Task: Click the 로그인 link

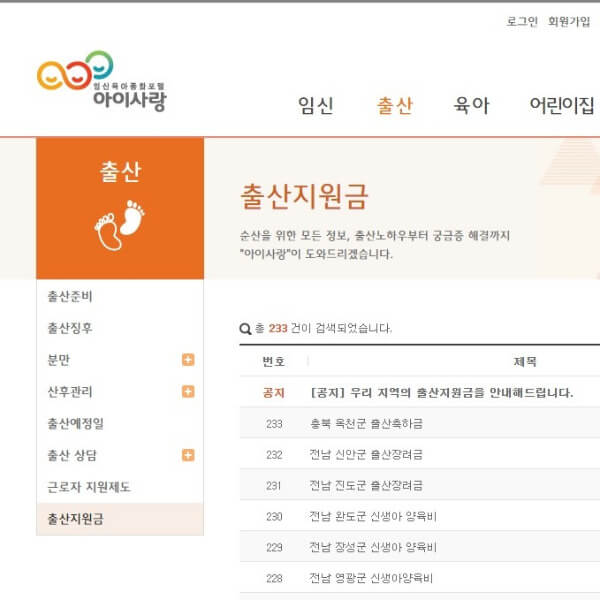Action: pos(522,21)
